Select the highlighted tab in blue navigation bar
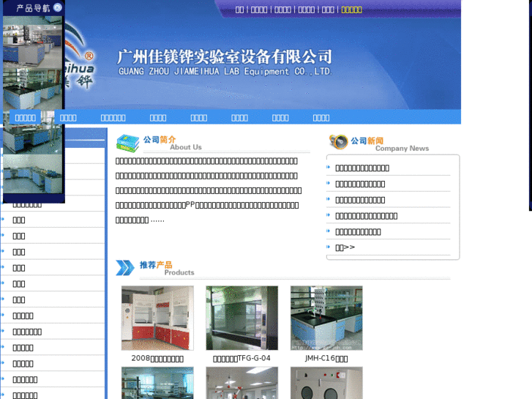Image resolution: width=532 pixels, height=399 pixels. tap(25, 118)
